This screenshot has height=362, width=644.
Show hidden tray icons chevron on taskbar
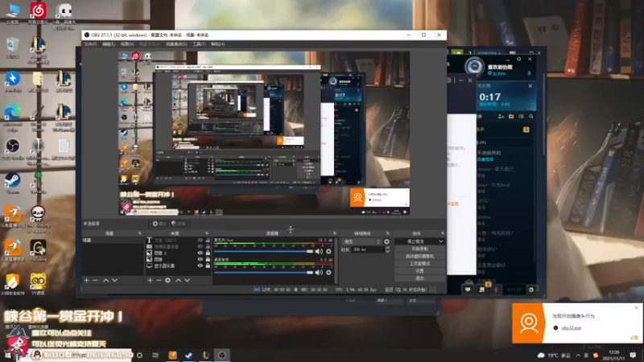pos(578,355)
